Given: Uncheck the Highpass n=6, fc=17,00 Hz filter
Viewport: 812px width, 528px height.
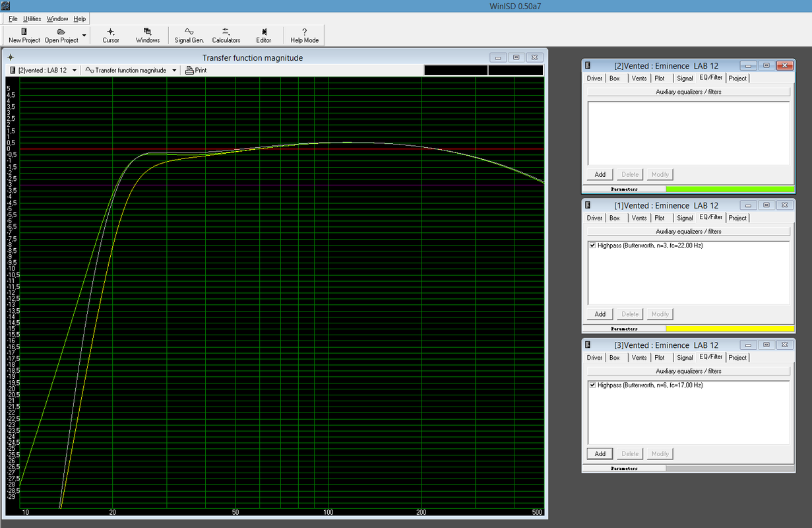Looking at the screenshot, I should [x=592, y=385].
